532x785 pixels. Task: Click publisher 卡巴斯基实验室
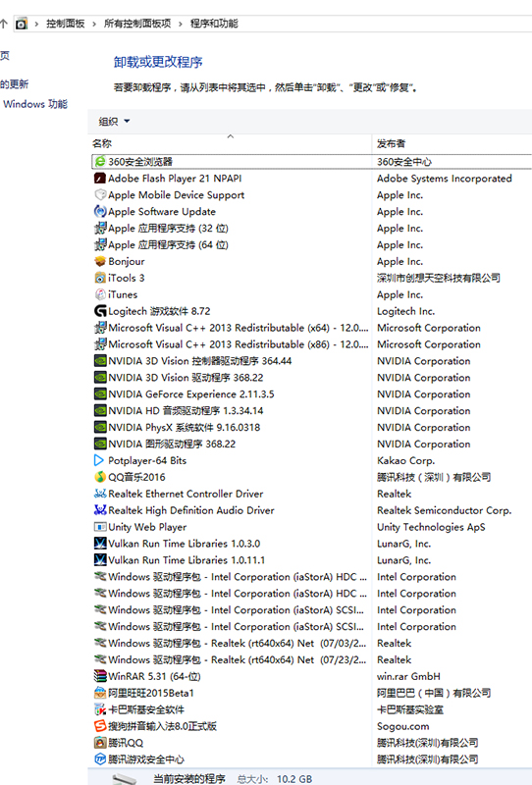point(409,709)
